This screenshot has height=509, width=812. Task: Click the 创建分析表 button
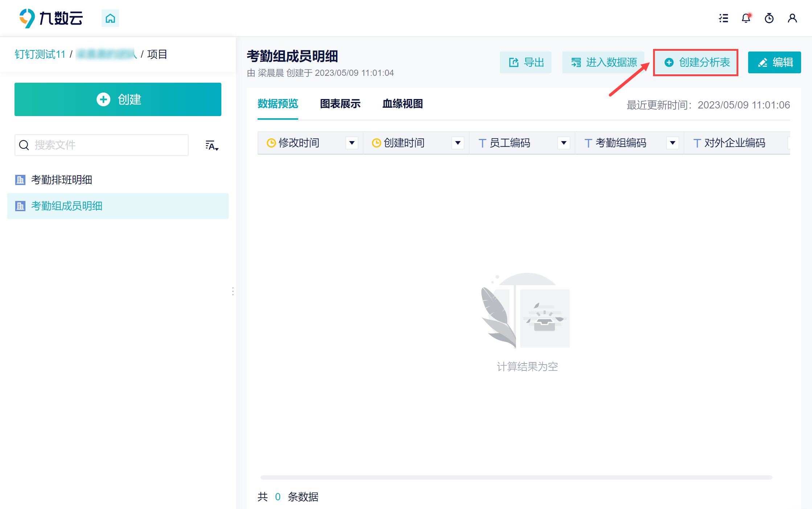click(696, 62)
